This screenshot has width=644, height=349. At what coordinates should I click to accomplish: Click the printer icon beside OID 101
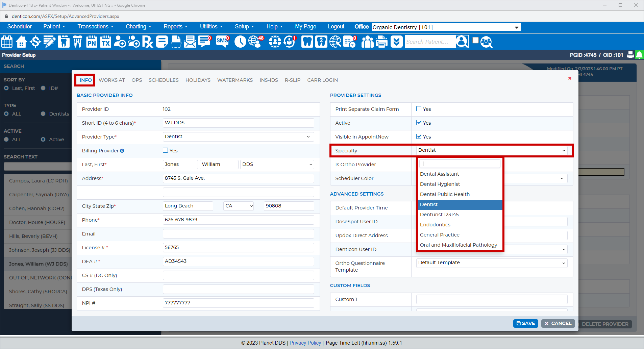(630, 55)
